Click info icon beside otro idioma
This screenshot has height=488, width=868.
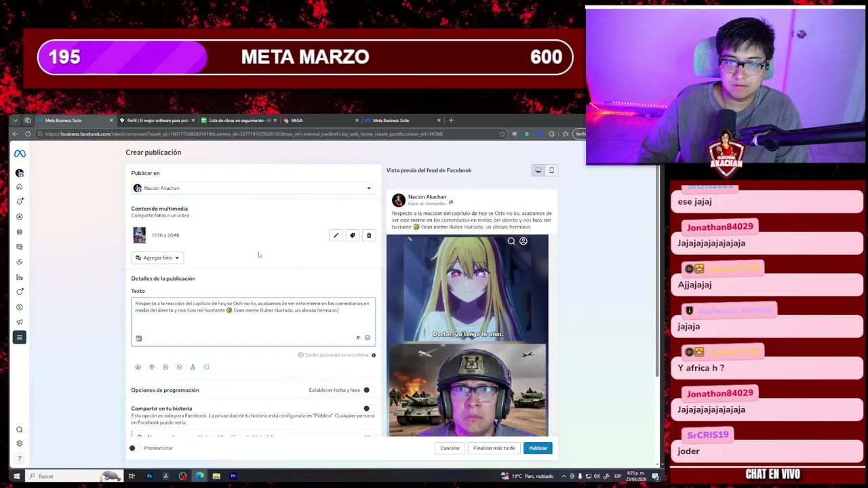(x=373, y=355)
